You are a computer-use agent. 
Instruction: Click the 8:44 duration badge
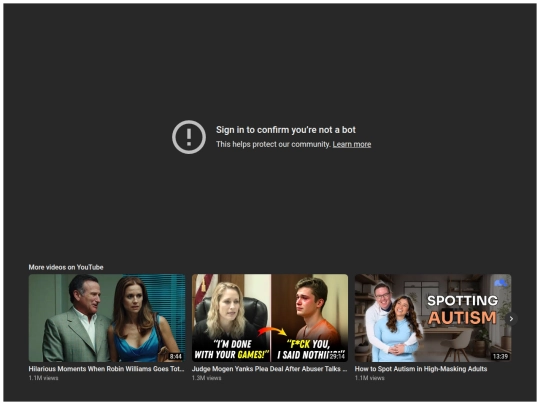175,356
